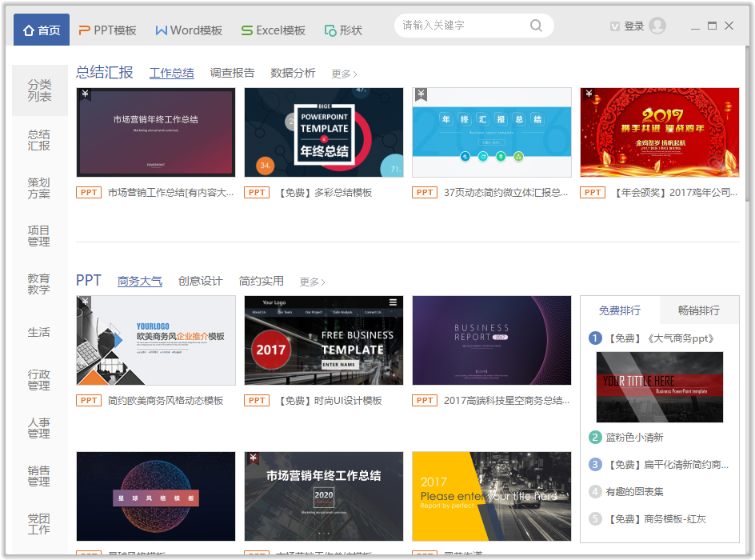Click the vertical scrollbar thumb
This screenshot has width=755, height=560.
point(747,124)
